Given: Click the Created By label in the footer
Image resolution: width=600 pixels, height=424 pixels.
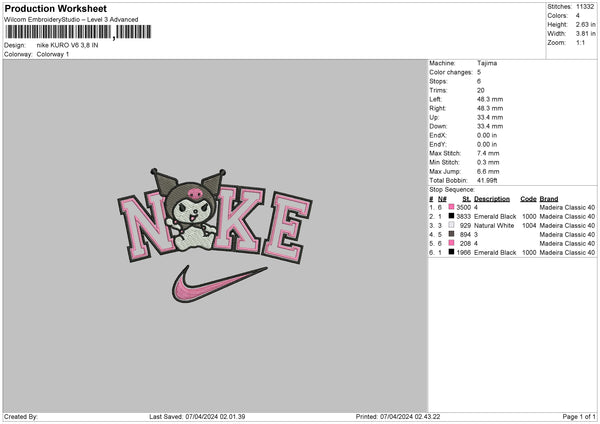Looking at the screenshot, I should (21, 416).
